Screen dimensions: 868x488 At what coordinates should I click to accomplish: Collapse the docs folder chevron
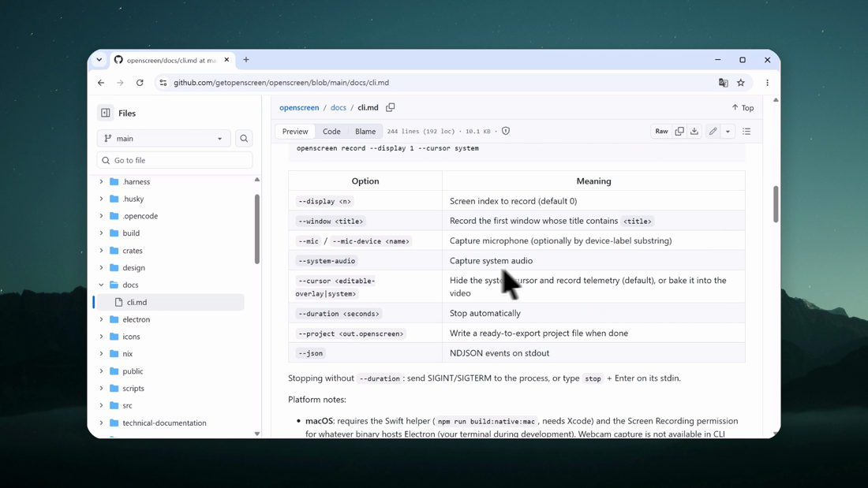(101, 285)
